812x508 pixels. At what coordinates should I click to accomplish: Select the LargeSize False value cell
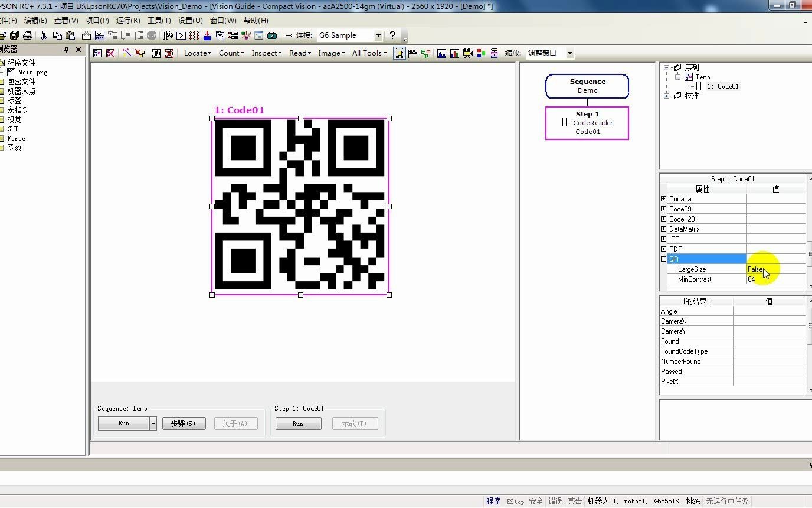pyautogui.click(x=776, y=269)
